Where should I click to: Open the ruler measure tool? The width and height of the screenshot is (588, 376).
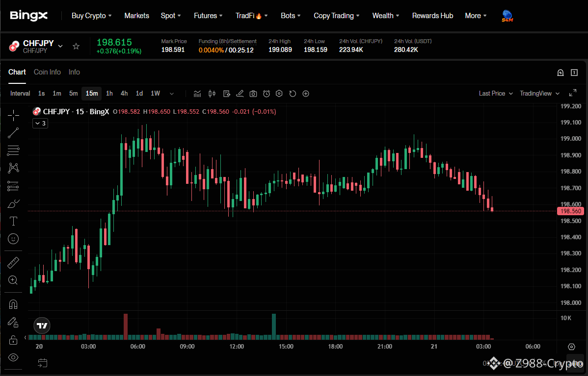(x=14, y=263)
